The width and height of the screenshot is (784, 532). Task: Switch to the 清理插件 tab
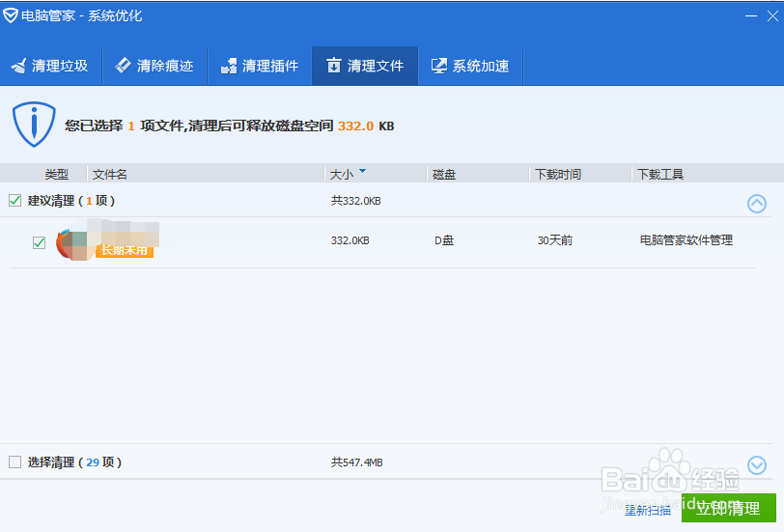pos(260,66)
